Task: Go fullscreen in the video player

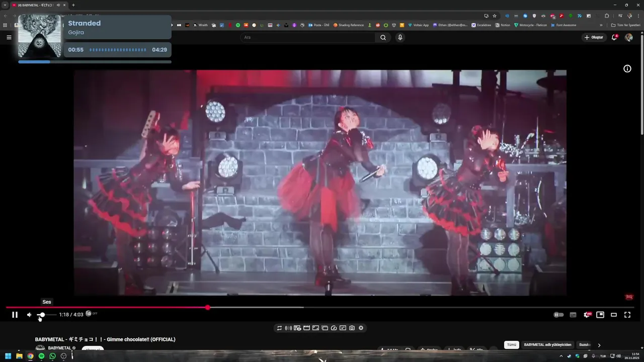Action: [x=627, y=315]
